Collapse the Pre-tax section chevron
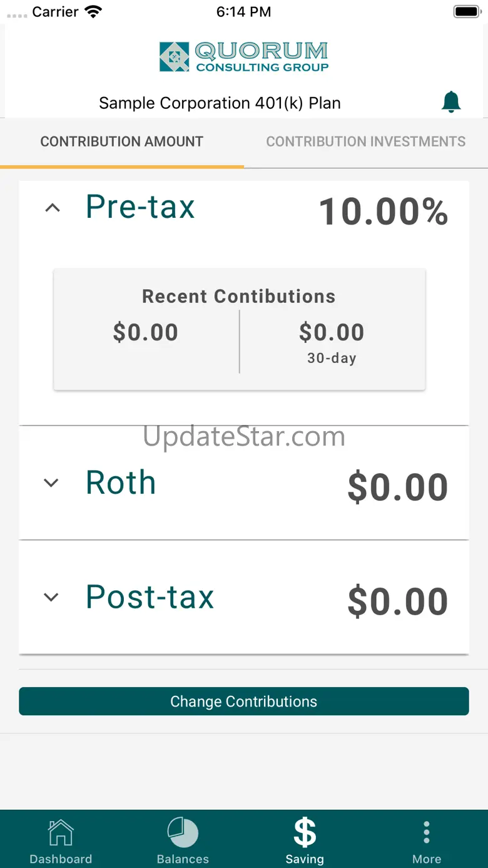Image resolution: width=488 pixels, height=868 pixels. click(x=53, y=208)
